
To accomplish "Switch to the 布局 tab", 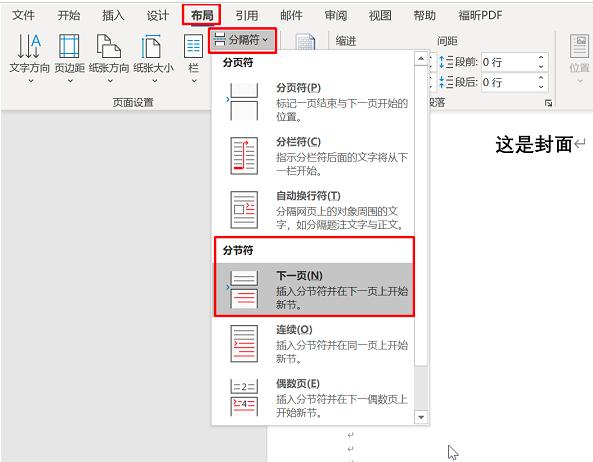I will click(x=202, y=16).
